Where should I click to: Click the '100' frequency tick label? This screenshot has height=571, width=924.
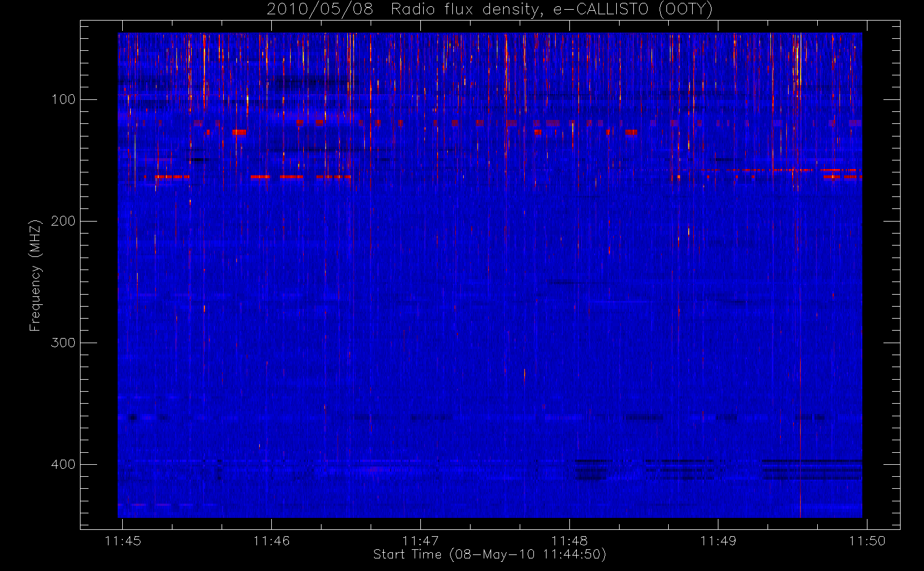(x=63, y=99)
